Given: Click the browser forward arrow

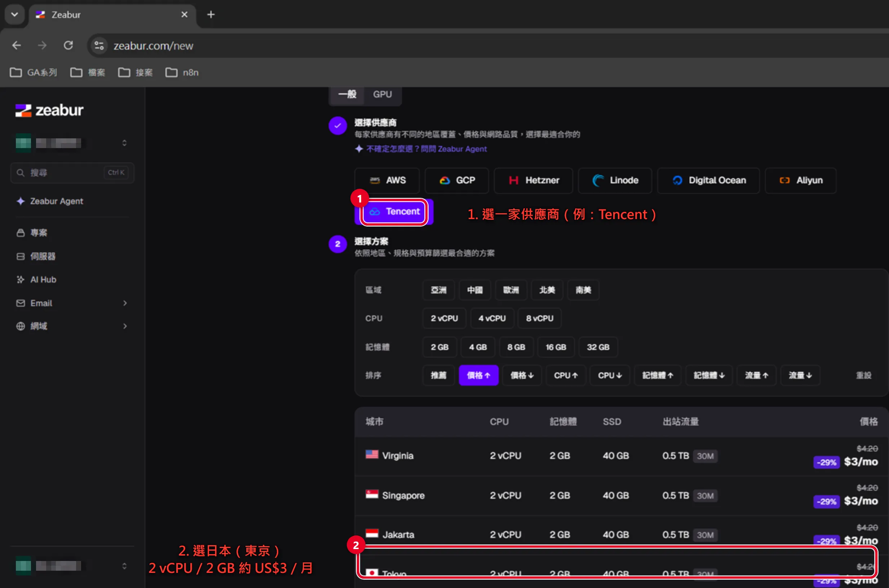Looking at the screenshot, I should click(42, 45).
